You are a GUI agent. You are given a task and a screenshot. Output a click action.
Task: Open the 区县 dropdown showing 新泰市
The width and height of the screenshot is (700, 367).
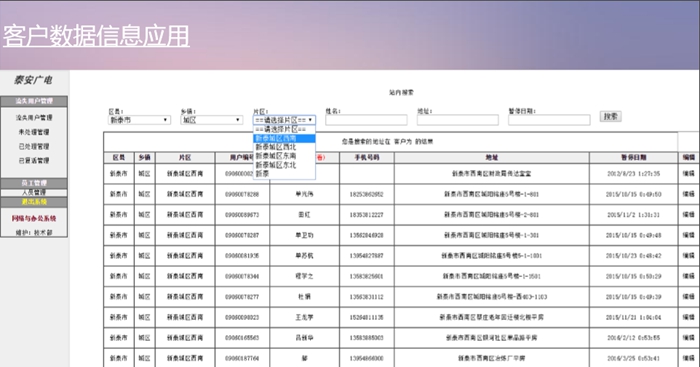[x=139, y=120]
